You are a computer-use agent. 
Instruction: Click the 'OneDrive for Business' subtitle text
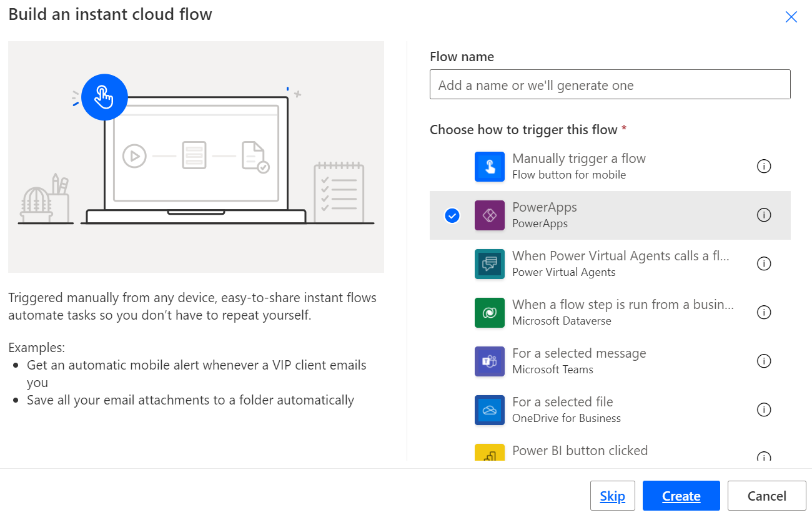pos(567,418)
